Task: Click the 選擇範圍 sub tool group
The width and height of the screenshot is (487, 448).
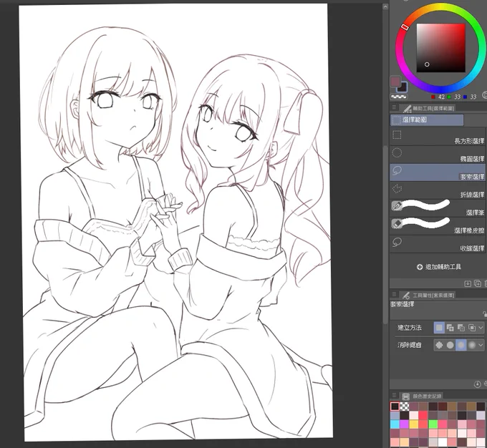Action: [x=427, y=120]
